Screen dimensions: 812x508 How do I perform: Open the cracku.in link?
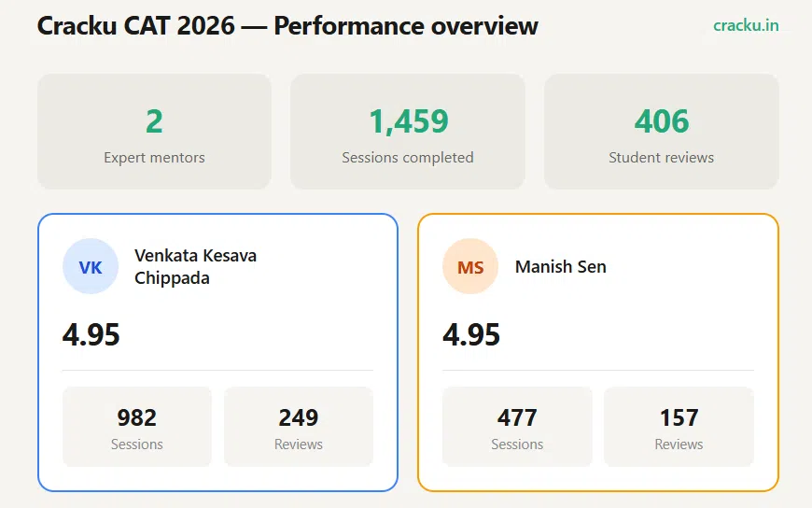coord(746,25)
